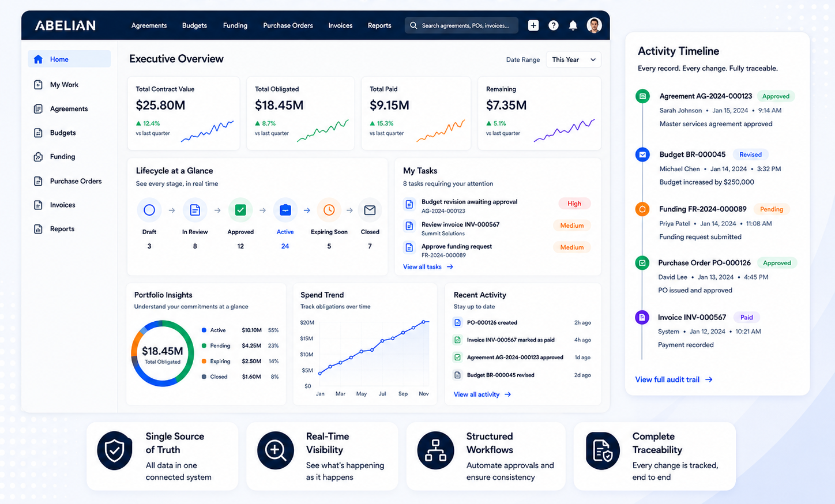This screenshot has height=504, width=835.
Task: Click the Total Obligated $18.45M card
Action: pos(300,113)
